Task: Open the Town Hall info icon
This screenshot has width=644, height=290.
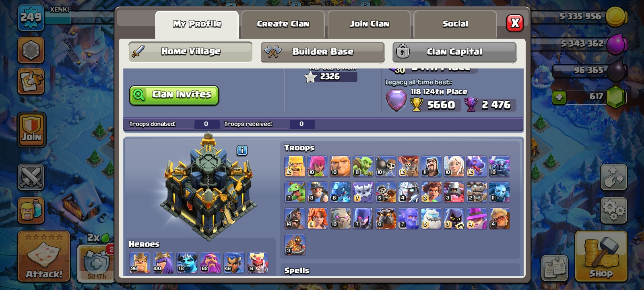Action: pos(242,150)
